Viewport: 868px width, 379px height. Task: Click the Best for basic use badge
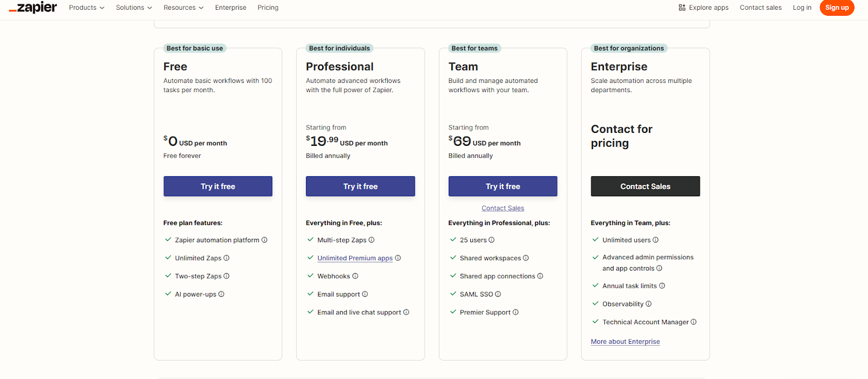click(195, 48)
